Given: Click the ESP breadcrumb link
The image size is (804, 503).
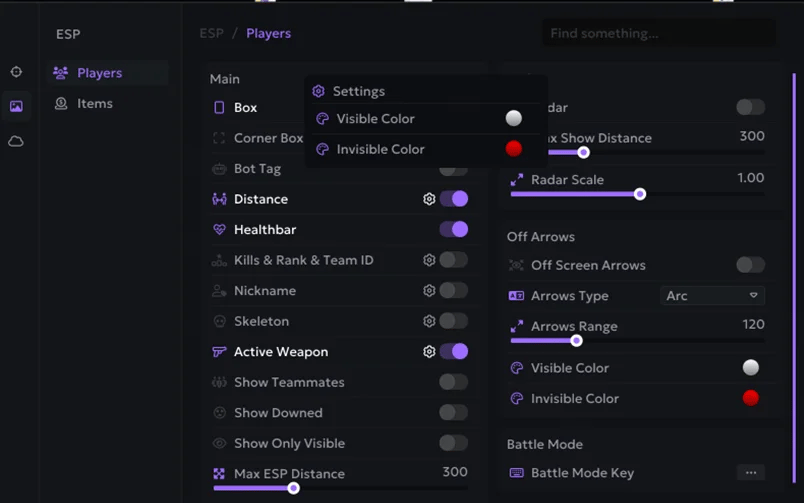Looking at the screenshot, I should coord(211,33).
